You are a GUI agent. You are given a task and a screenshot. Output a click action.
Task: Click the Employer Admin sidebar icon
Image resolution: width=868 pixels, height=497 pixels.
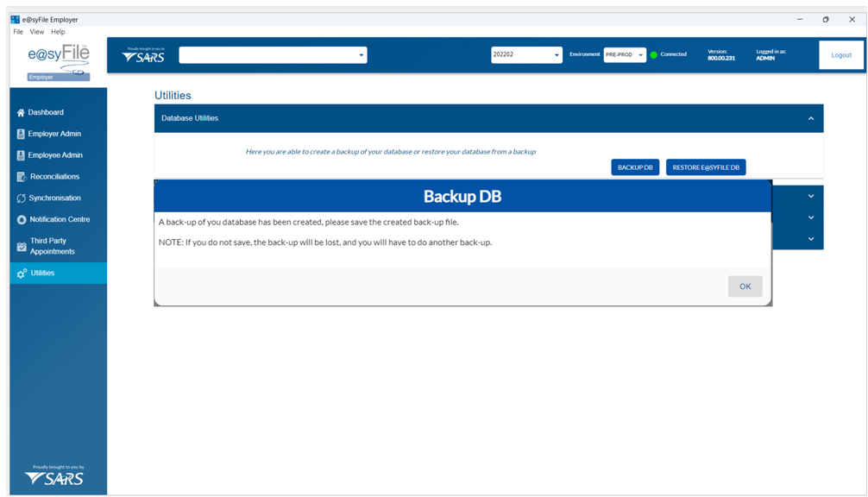pos(21,134)
